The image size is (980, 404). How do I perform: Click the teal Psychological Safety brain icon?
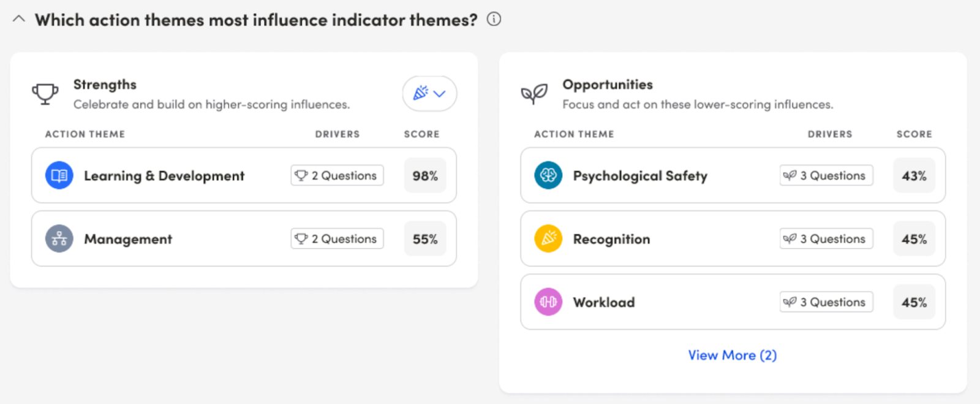coord(548,176)
